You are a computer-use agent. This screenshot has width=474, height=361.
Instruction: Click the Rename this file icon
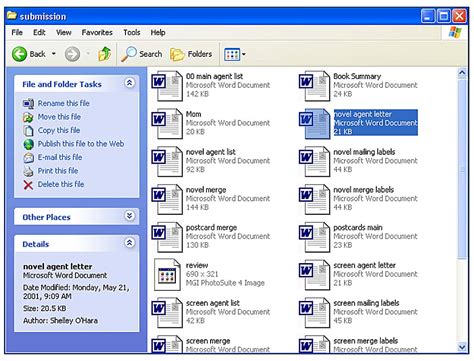tap(28, 104)
